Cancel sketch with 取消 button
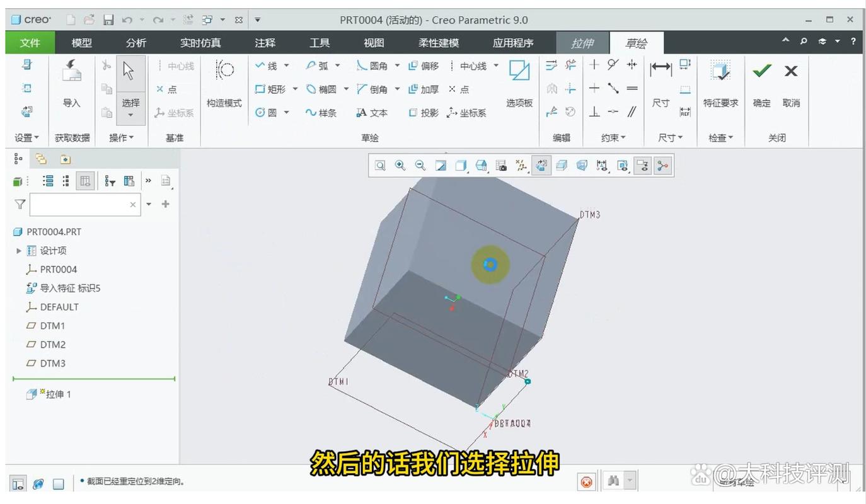The height and width of the screenshot is (504, 866). pos(791,84)
